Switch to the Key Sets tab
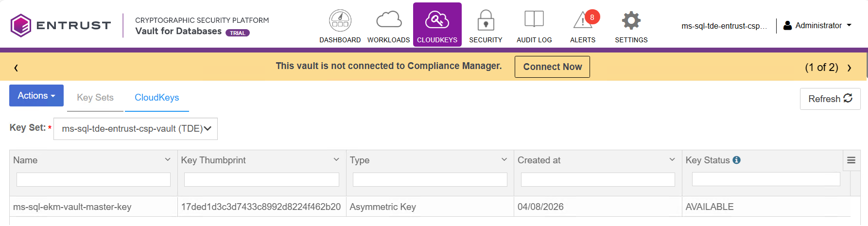Image resolution: width=868 pixels, height=226 pixels. (x=95, y=98)
